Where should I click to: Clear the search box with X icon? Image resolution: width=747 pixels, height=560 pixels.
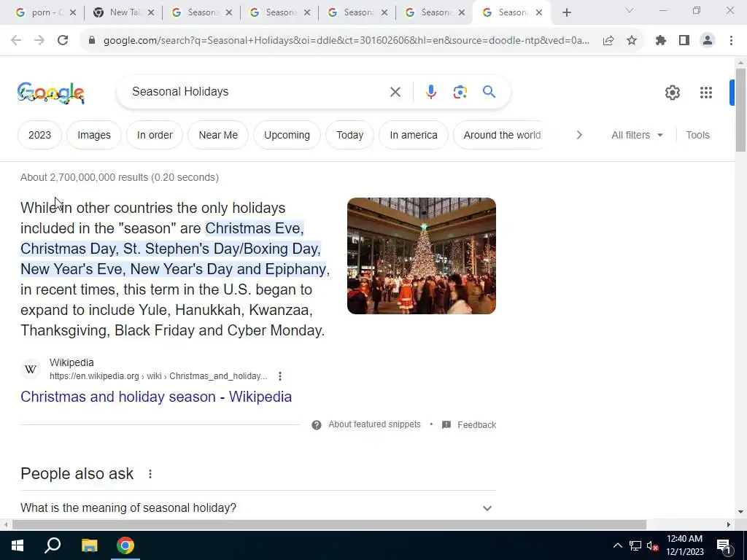coord(395,92)
